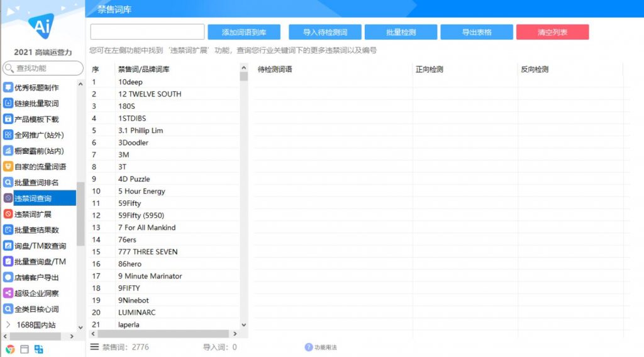Click the 全网推广(站外) sidebar icon
Viewport: 644px width, 357px height.
click(8, 135)
